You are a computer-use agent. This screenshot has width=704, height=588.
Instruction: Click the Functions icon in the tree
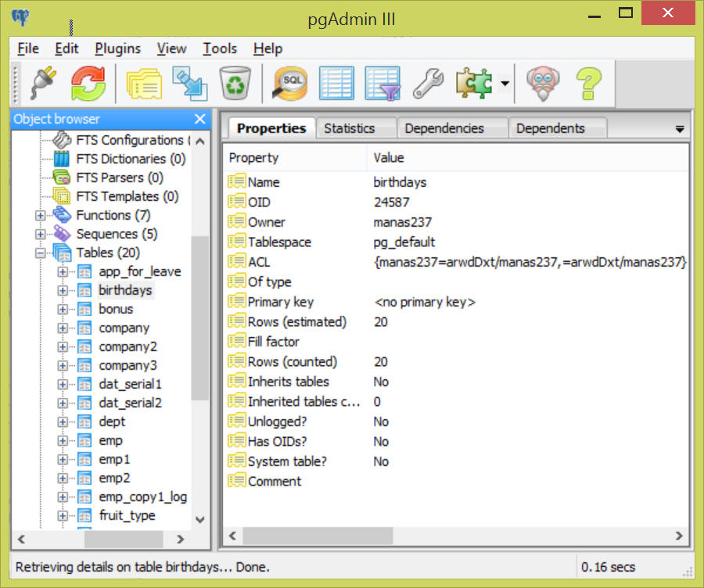tap(62, 216)
